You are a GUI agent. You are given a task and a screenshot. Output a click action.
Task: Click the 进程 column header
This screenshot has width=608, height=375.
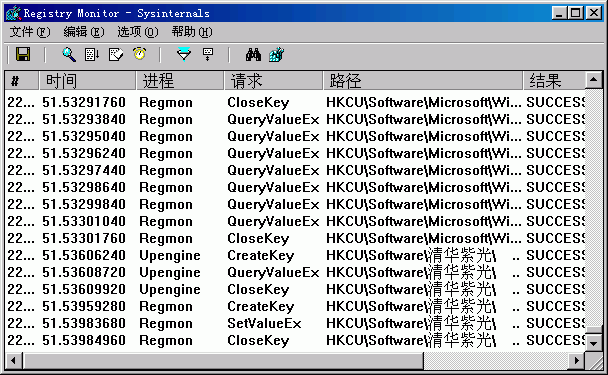pos(180,81)
